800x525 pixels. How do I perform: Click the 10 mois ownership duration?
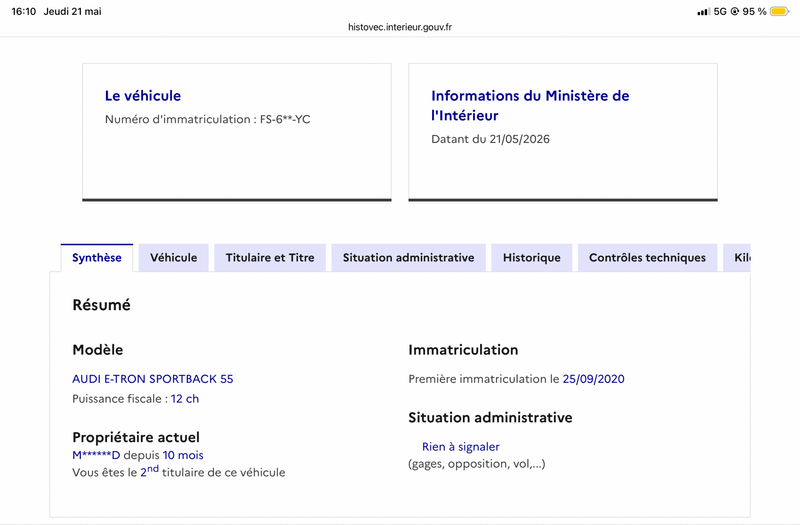pos(183,455)
